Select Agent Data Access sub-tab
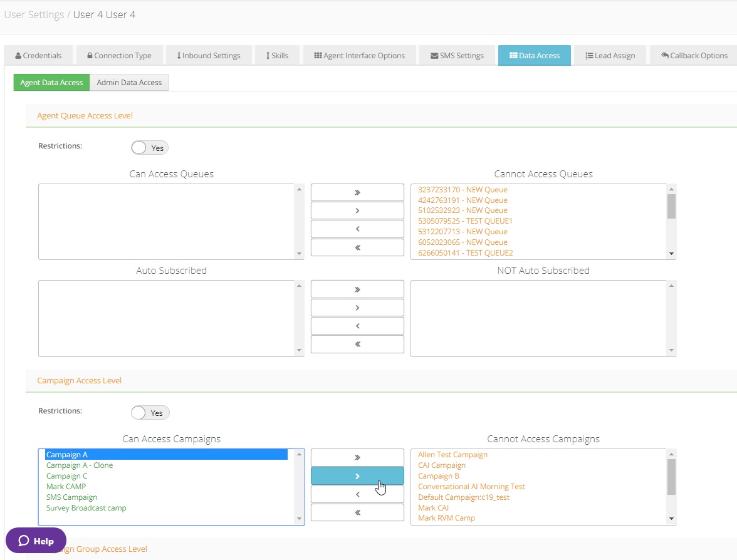 51,82
